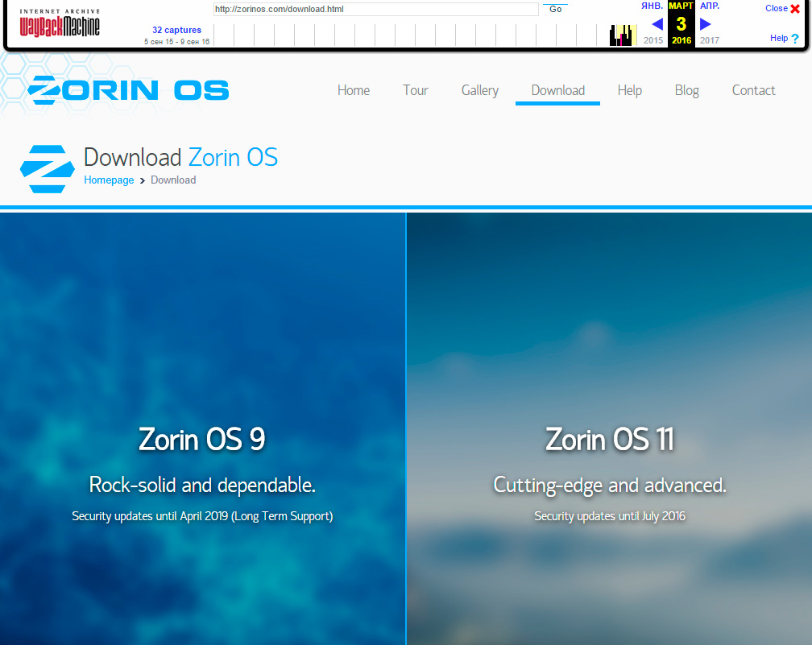Screen dimensions: 812x645
Task: Choose the Zorin OS 9 panel
Action: click(202, 428)
